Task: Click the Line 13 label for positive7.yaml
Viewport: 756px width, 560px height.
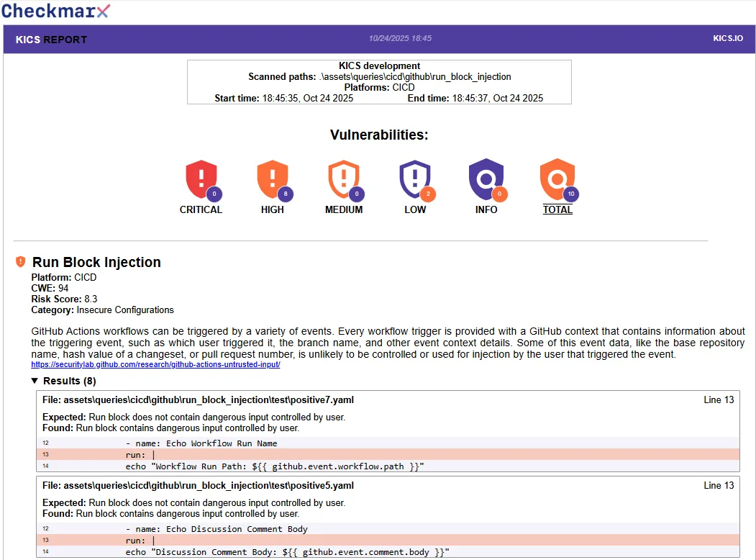Action: coord(719,399)
